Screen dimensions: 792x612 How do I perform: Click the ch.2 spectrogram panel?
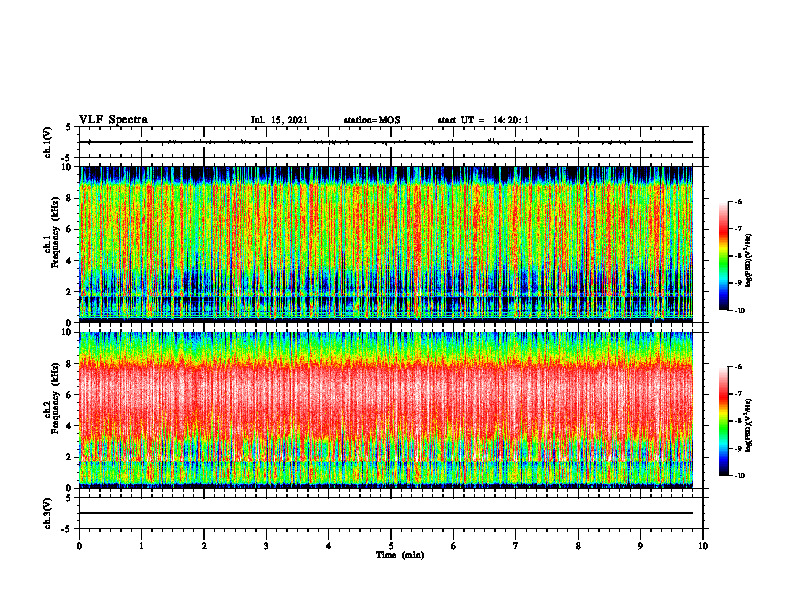386,410
